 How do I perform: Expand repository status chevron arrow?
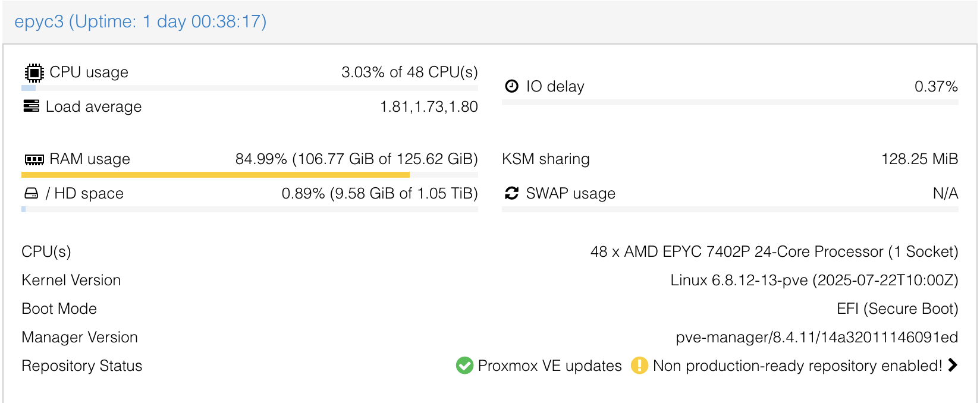point(953,365)
